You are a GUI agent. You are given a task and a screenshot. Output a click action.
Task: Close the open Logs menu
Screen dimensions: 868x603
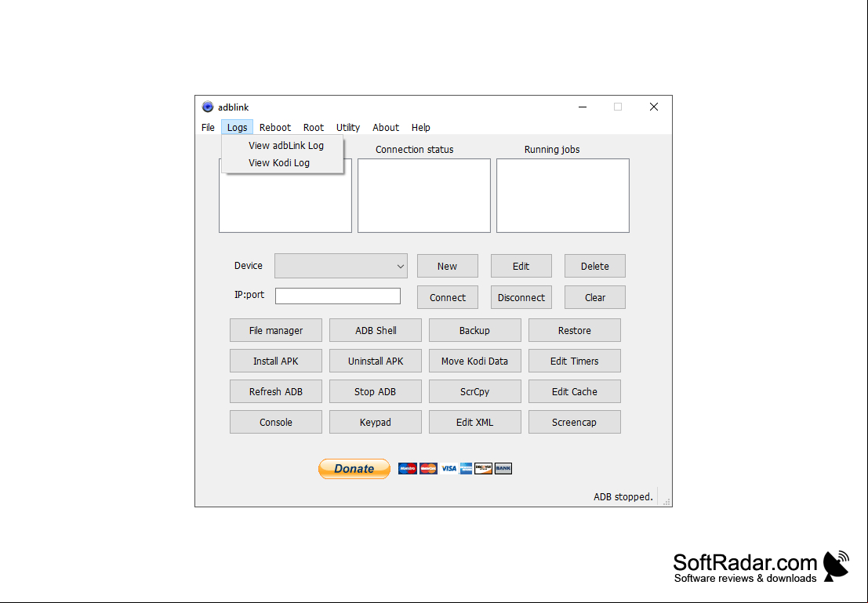pos(237,127)
